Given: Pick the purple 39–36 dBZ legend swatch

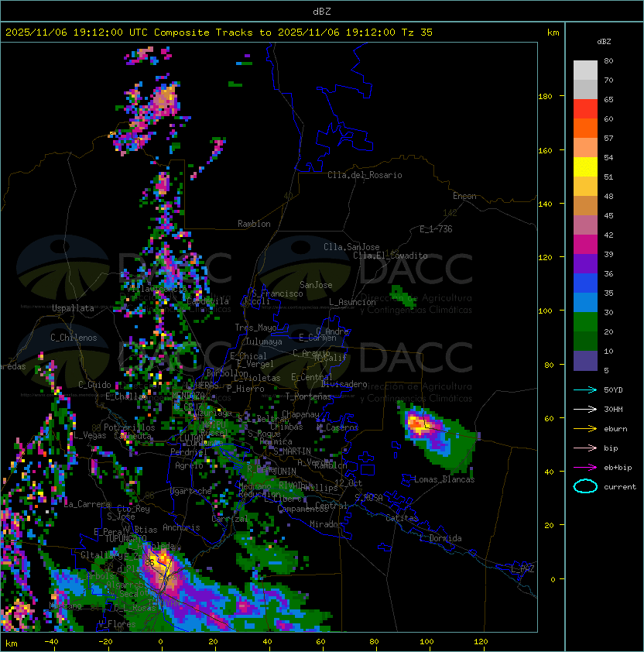Looking at the screenshot, I should tap(585, 264).
